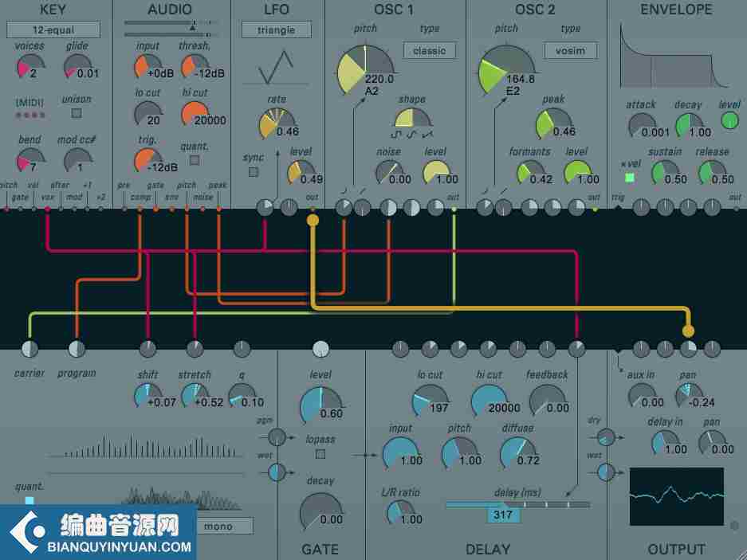Click the OSC 1 shape knob

[413, 119]
